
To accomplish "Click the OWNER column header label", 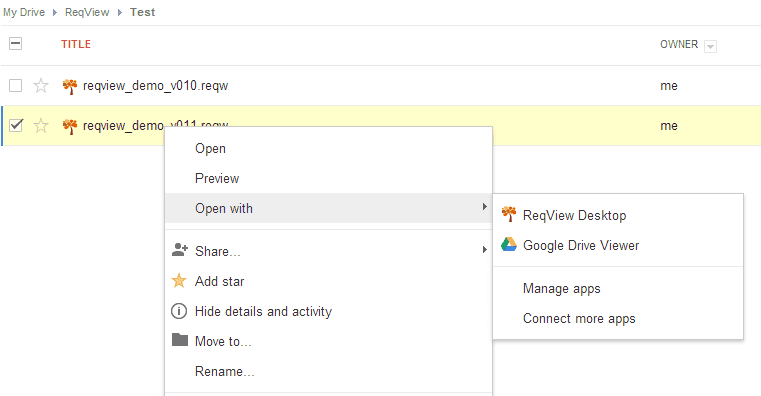I will (x=678, y=44).
